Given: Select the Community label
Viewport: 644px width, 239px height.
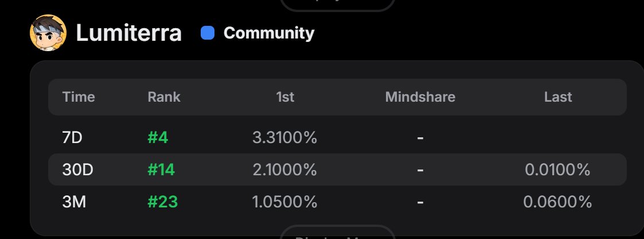Looking at the screenshot, I should [x=268, y=33].
